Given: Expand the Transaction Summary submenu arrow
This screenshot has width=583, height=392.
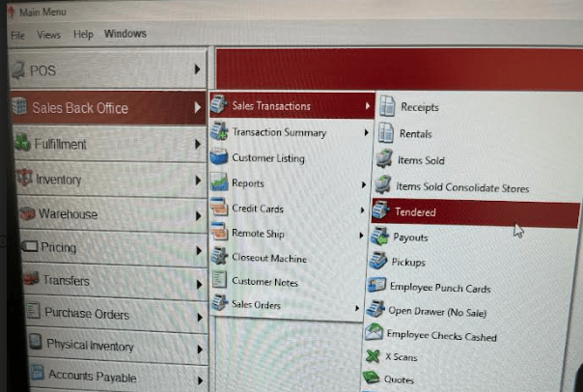Looking at the screenshot, I should click(366, 132).
